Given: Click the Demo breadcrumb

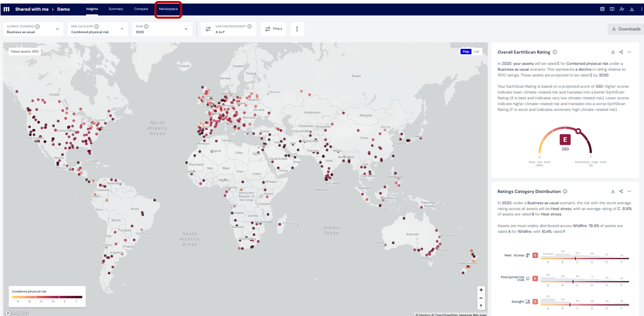Looking at the screenshot, I should (62, 9).
